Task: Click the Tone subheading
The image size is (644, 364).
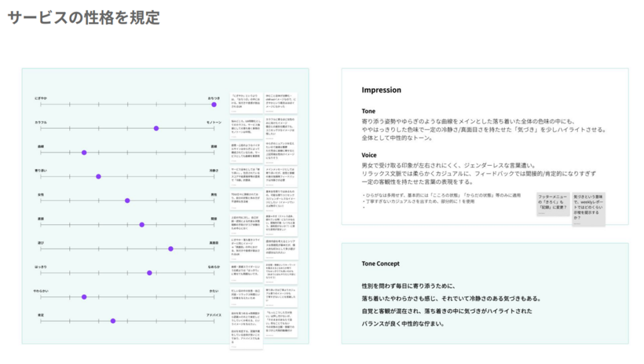Action: [x=369, y=111]
